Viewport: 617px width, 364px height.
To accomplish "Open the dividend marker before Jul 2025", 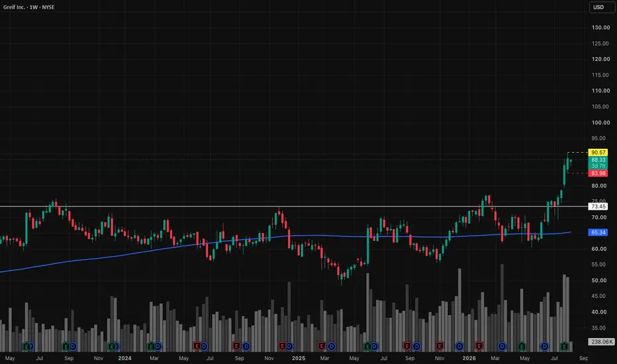I will click(374, 346).
